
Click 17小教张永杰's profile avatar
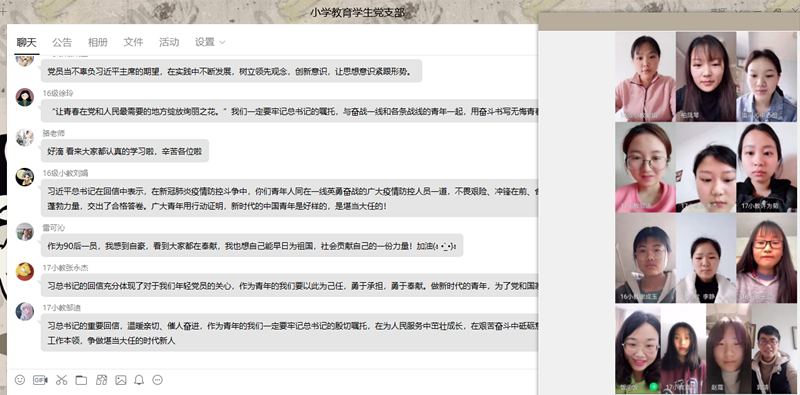click(x=24, y=271)
